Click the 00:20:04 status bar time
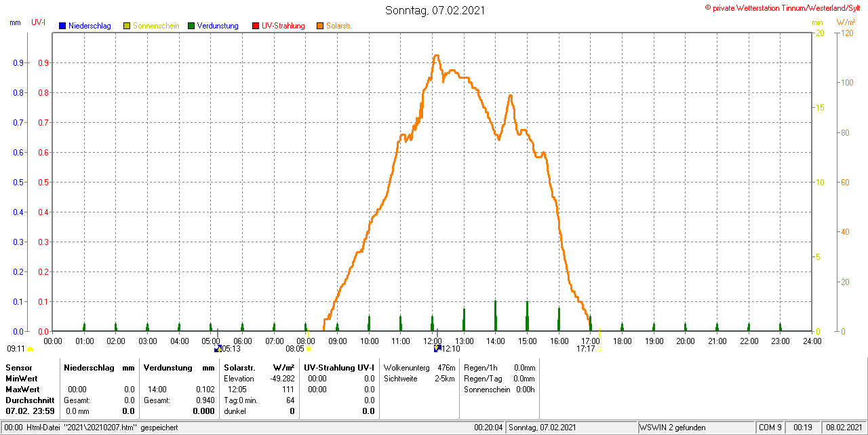This screenshot has height=435, width=868. tap(488, 428)
